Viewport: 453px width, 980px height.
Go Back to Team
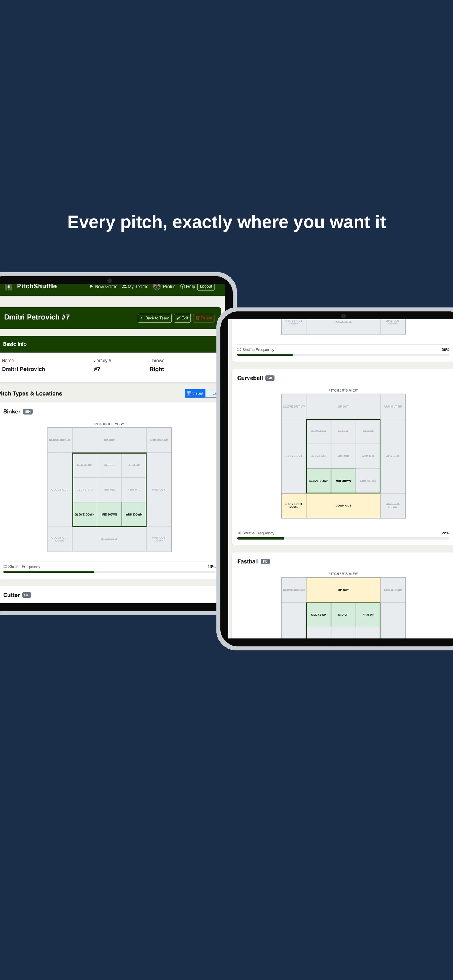pyautogui.click(x=155, y=318)
